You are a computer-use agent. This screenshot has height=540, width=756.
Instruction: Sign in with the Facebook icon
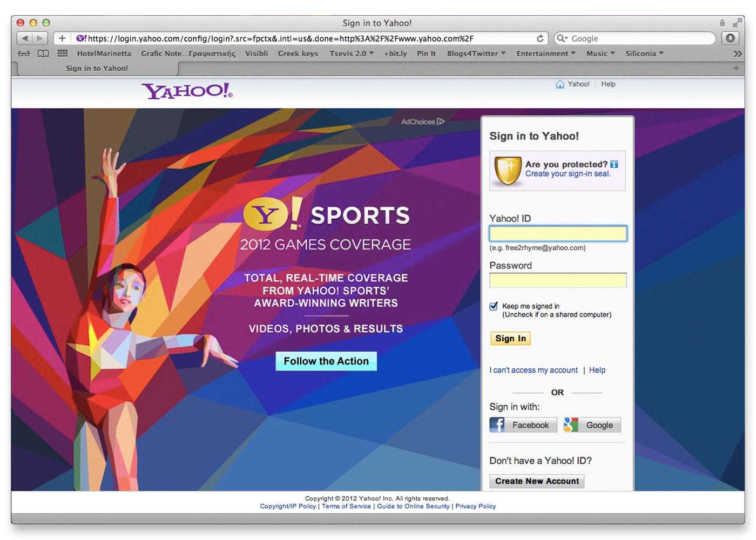click(496, 424)
